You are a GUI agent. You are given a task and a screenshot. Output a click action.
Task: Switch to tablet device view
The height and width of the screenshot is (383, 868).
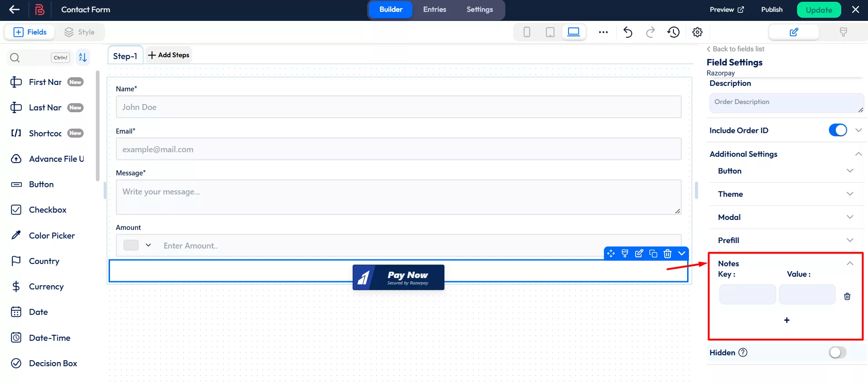pos(550,32)
